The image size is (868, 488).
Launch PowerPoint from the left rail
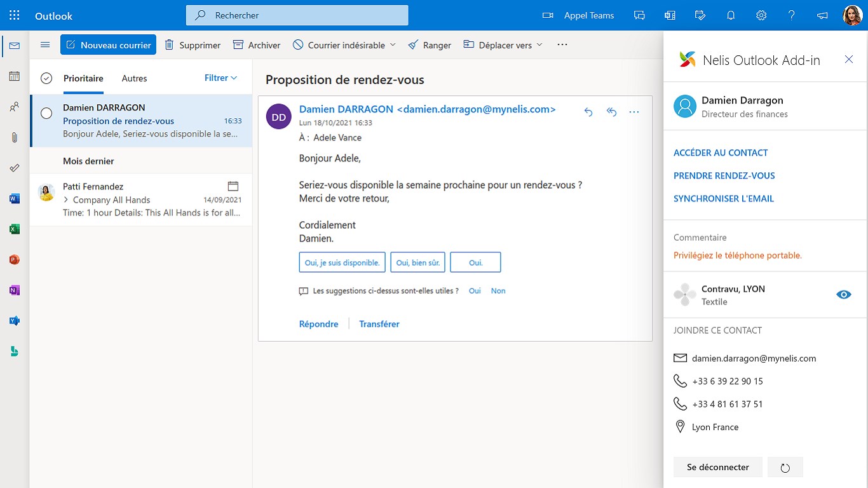(15, 259)
